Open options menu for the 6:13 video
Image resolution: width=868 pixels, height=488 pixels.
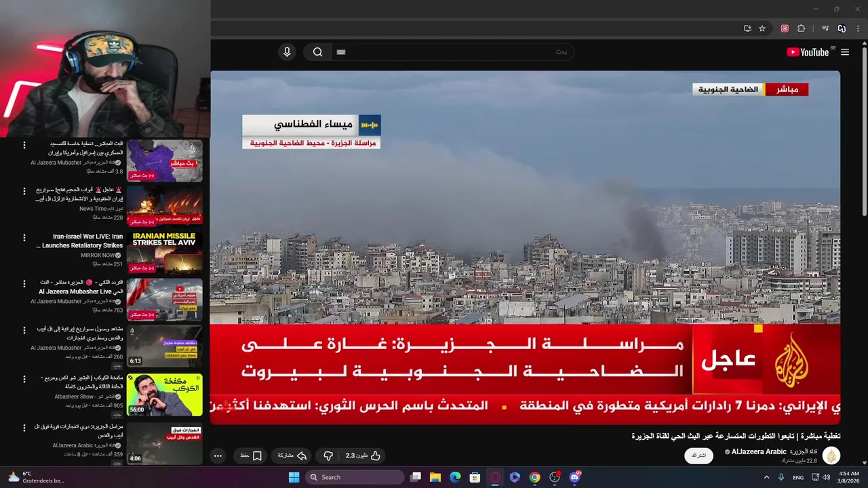24,330
